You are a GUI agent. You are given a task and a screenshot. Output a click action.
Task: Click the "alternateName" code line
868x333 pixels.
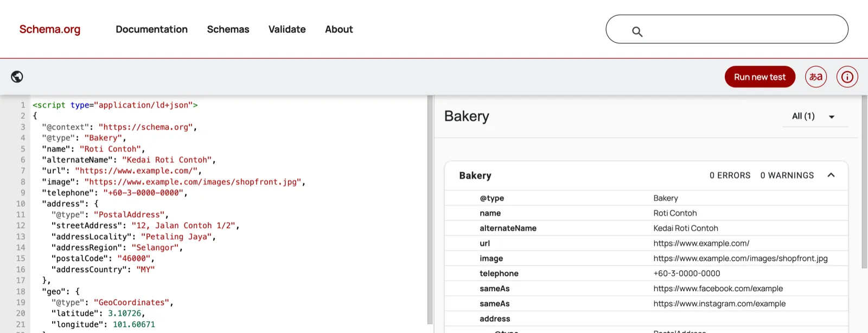pos(129,160)
